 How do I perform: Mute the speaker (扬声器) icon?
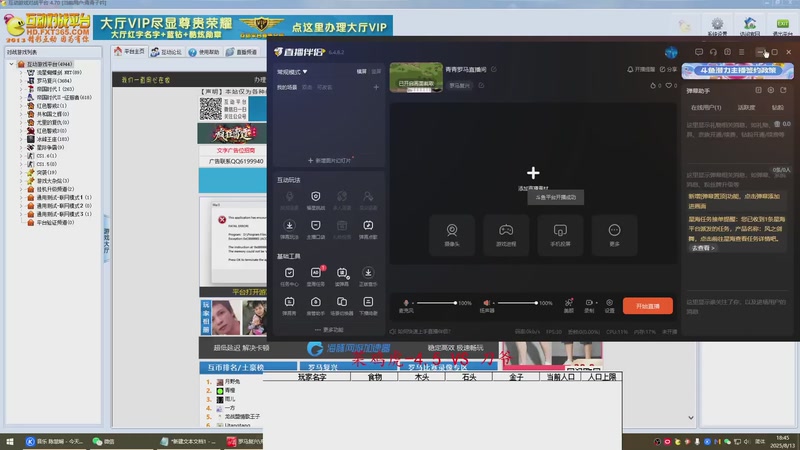487,303
